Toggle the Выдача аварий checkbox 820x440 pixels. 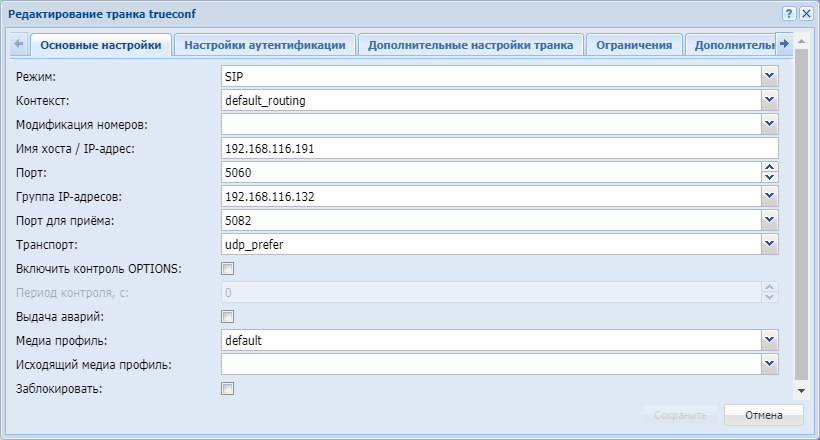pyautogui.click(x=227, y=317)
